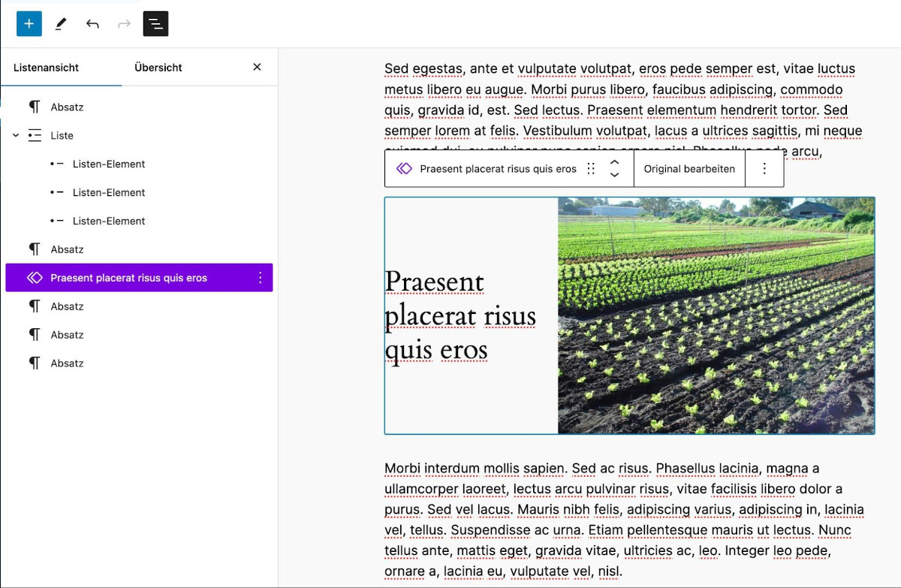Select the third Listen-Element item
The image size is (901, 588).
(139, 222)
